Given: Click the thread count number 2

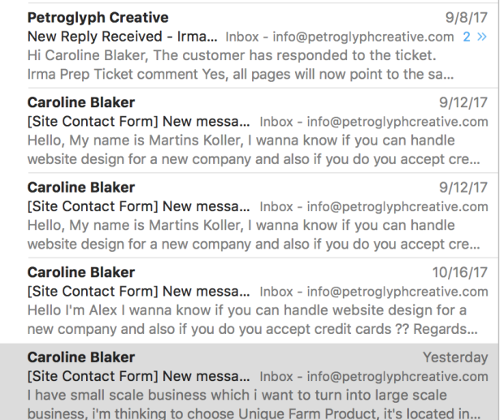Looking at the screenshot, I should coord(467,37).
